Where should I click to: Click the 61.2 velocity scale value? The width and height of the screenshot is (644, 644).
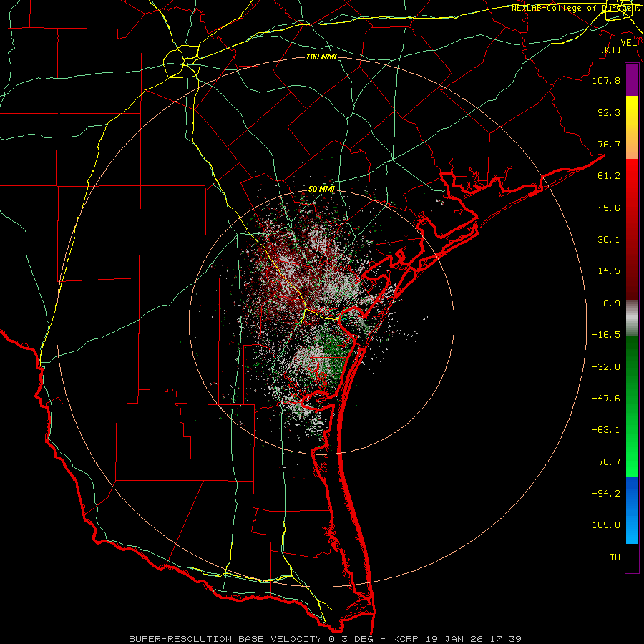(x=609, y=176)
